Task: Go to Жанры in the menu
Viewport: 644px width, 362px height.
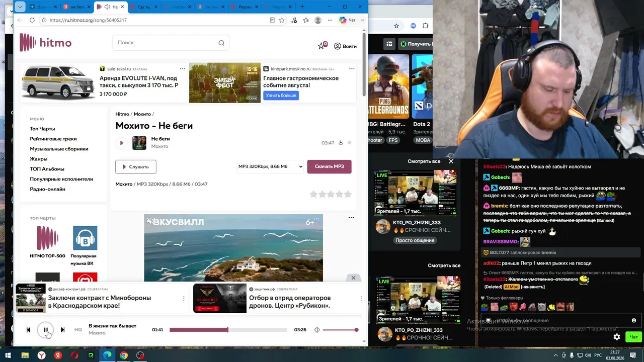Action: coord(38,159)
